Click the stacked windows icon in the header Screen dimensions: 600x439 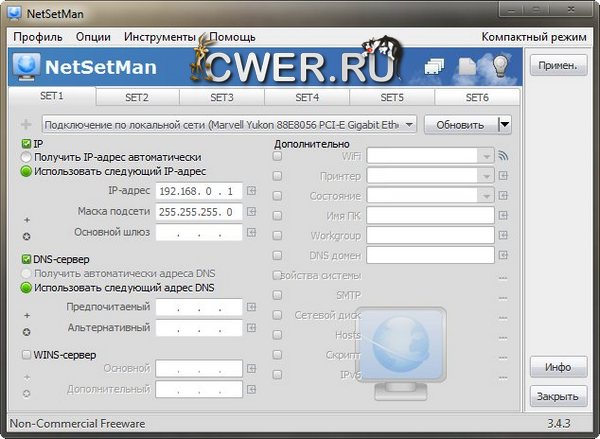434,67
